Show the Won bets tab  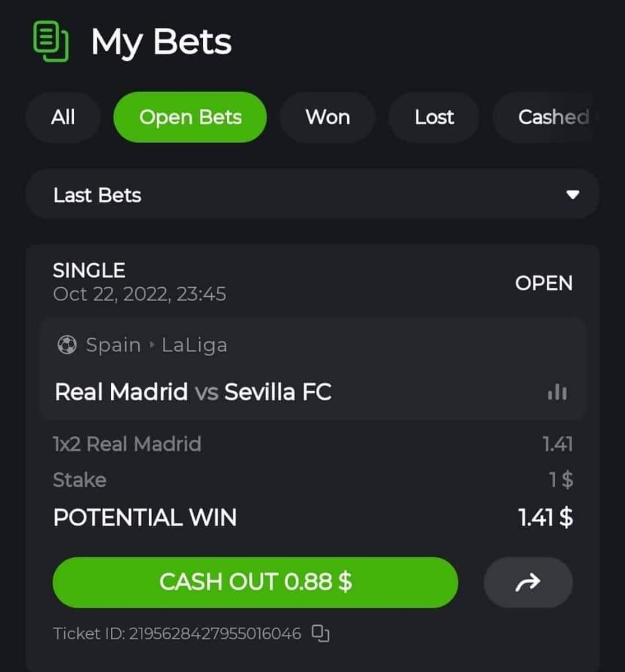click(x=328, y=117)
